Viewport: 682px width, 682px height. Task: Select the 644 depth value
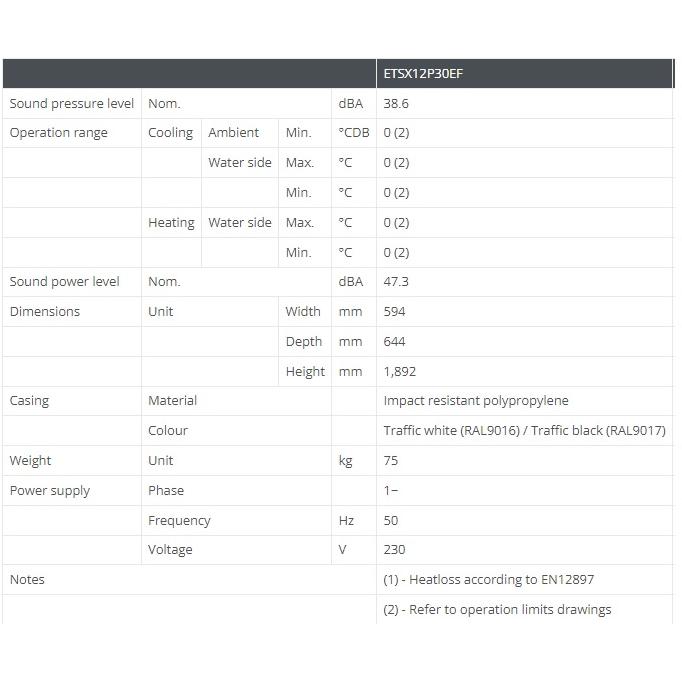pos(394,341)
